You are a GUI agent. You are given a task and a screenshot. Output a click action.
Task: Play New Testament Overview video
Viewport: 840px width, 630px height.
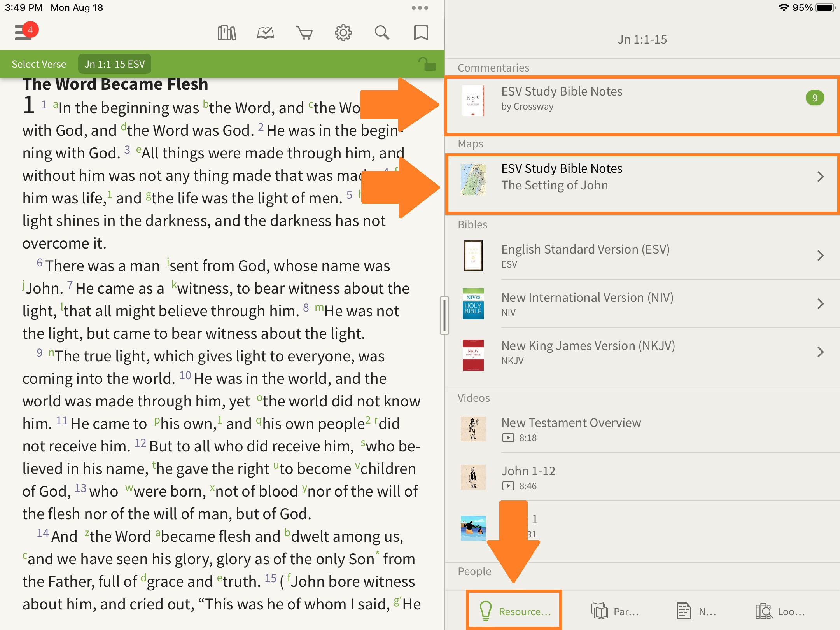[642, 429]
